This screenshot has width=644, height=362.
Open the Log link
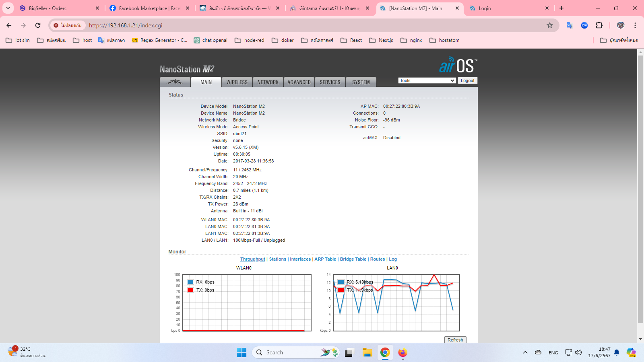(x=393, y=259)
